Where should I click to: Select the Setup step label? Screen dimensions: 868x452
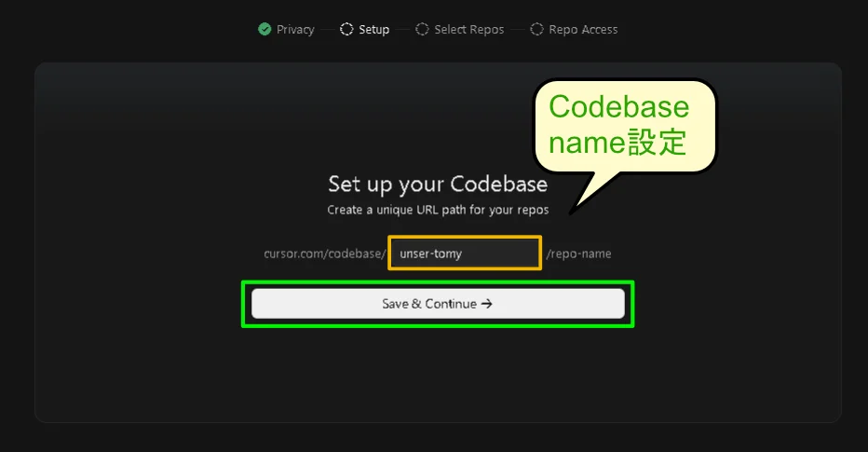pyautogui.click(x=373, y=30)
